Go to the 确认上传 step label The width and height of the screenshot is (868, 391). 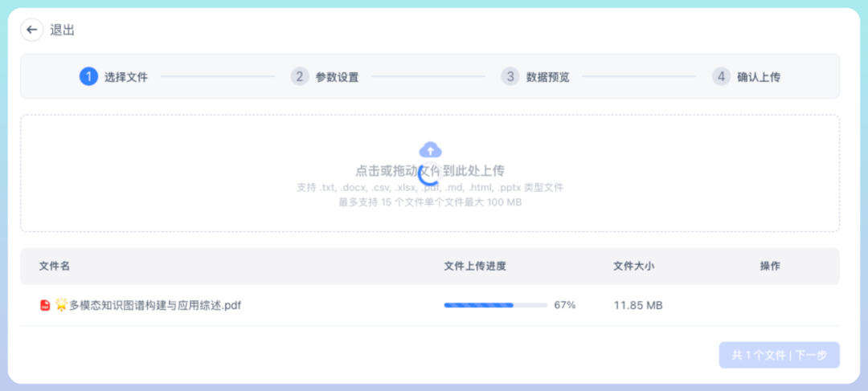coord(759,77)
